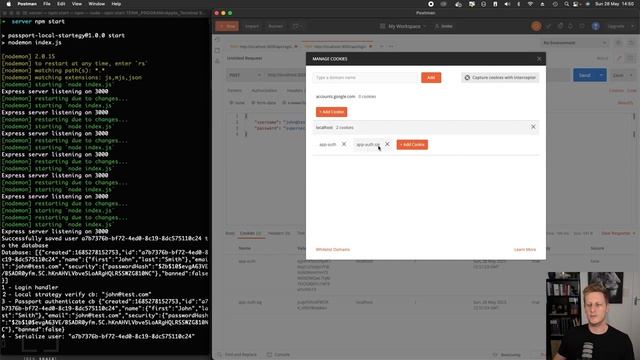Click the volume icon in menu bar
The width and height of the screenshot is (640, 360).
click(x=507, y=4)
